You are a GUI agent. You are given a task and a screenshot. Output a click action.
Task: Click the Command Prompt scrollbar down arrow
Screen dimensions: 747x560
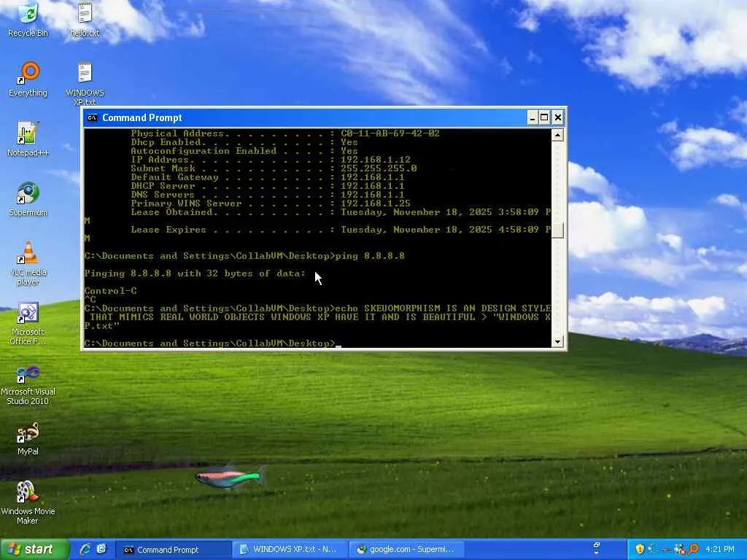pyautogui.click(x=557, y=341)
